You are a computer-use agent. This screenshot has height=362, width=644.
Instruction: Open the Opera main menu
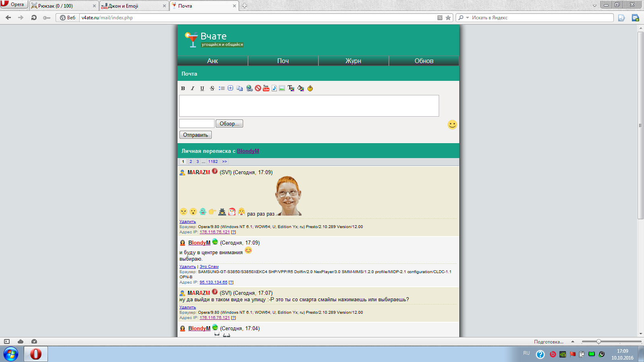(14, 4)
